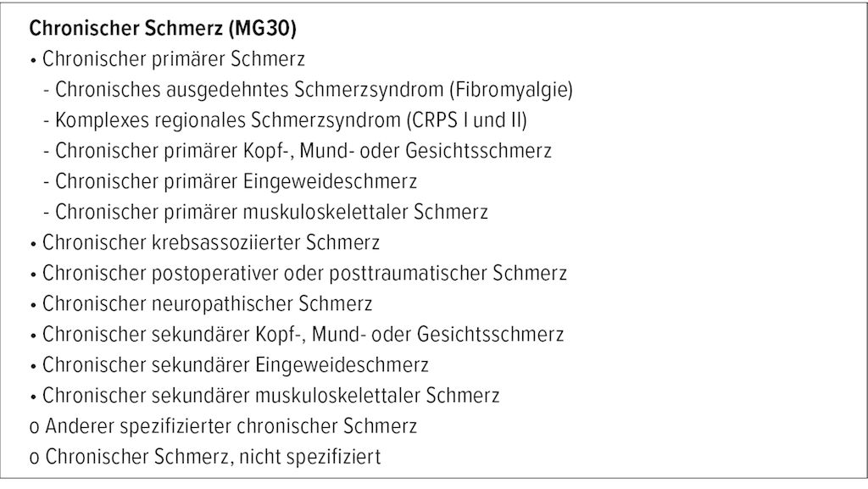The height and width of the screenshot is (489, 868).
Task: Select "Chronischer postoperativer oder posttraumatischer Schmerz"
Action: (304, 274)
